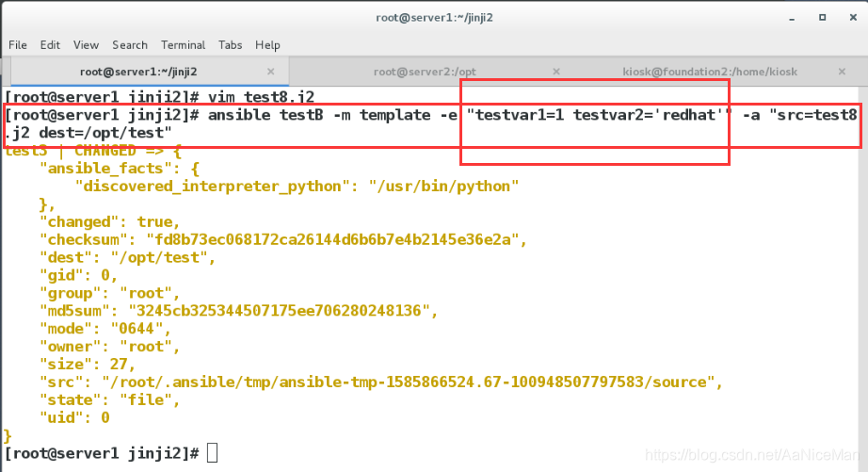Click the "discovered_interpreter_python" key
Screen dimensions: 868x472
coord(213,187)
